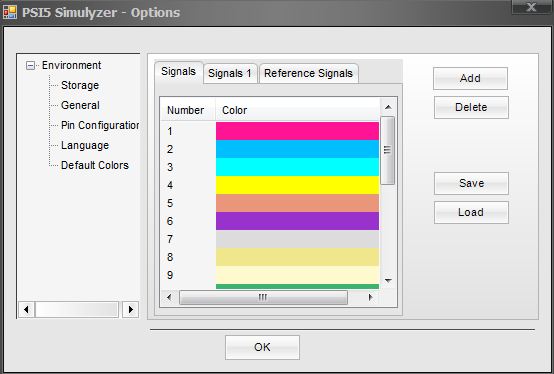Click the Load button
The height and width of the screenshot is (374, 554).
[x=471, y=212]
